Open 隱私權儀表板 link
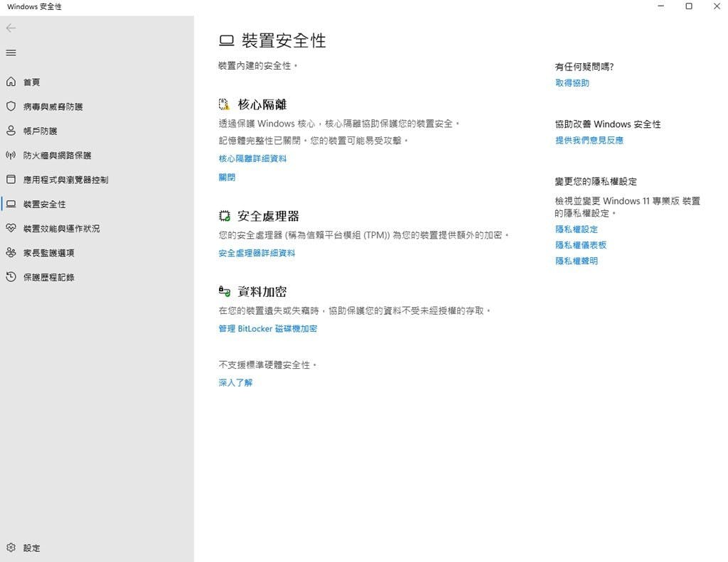The height and width of the screenshot is (562, 728). tap(581, 245)
